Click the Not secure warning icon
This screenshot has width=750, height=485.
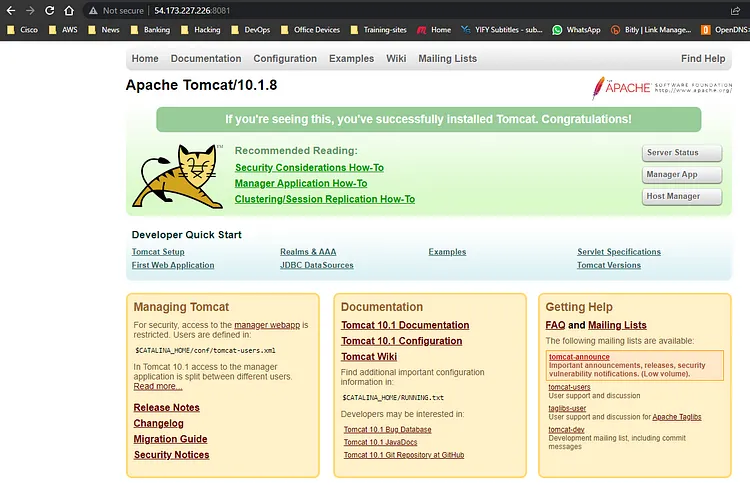coord(93,11)
